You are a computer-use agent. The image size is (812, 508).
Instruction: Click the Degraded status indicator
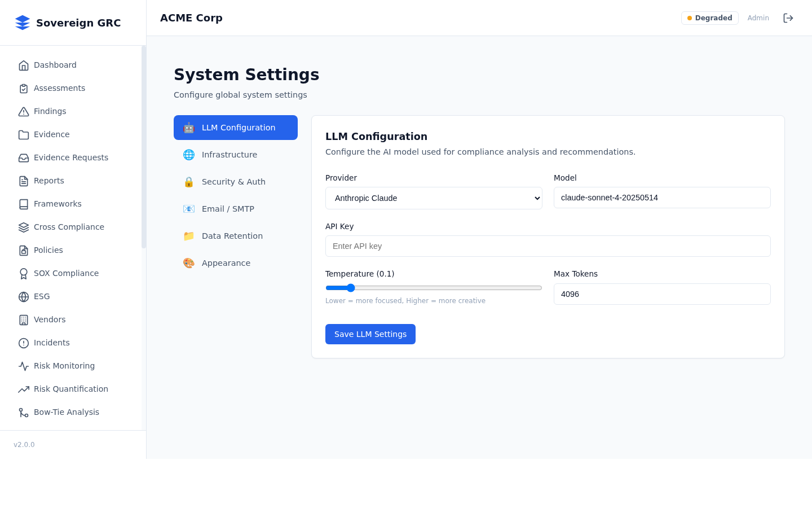(709, 17)
